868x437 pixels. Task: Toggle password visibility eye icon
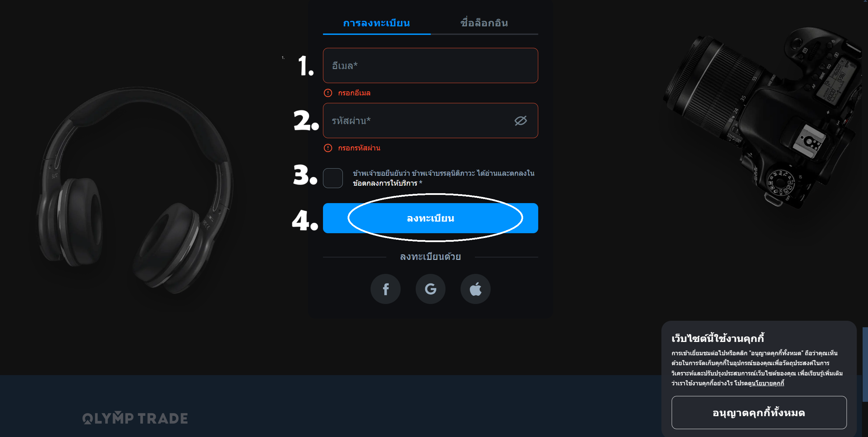[520, 121]
